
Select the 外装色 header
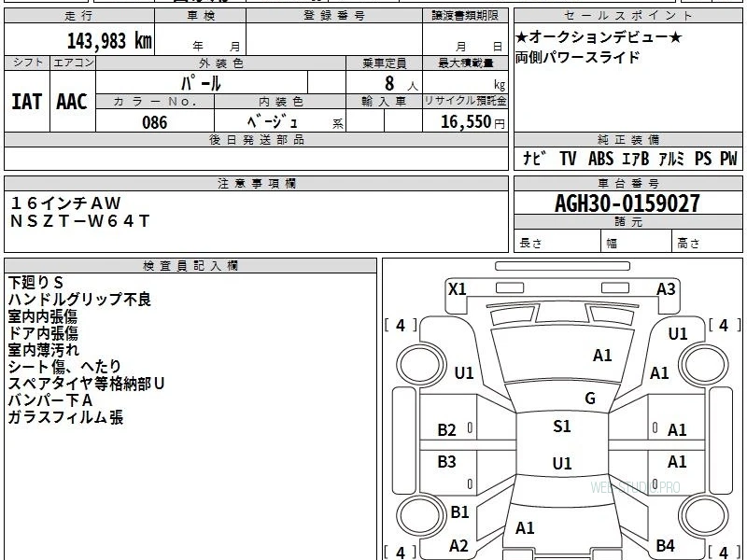pyautogui.click(x=220, y=63)
